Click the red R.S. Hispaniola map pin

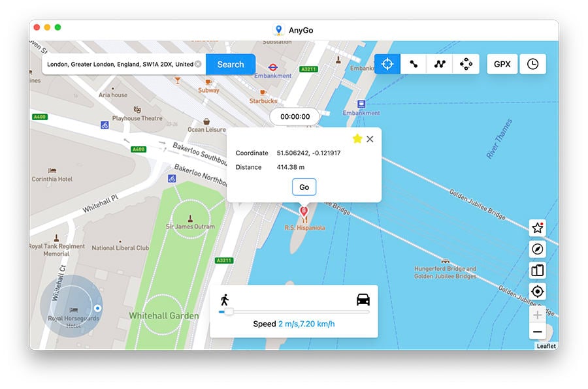pyautogui.click(x=303, y=211)
